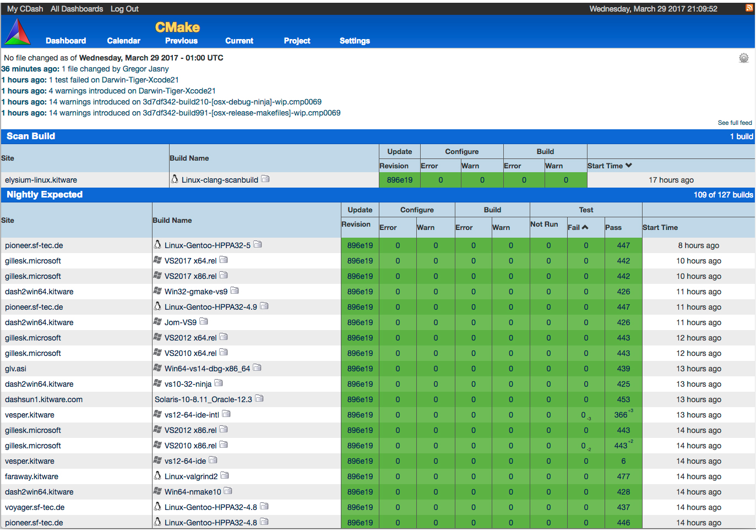The height and width of the screenshot is (532, 756).
Task: Click the 109 of 127 builds link
Action: pos(724,195)
